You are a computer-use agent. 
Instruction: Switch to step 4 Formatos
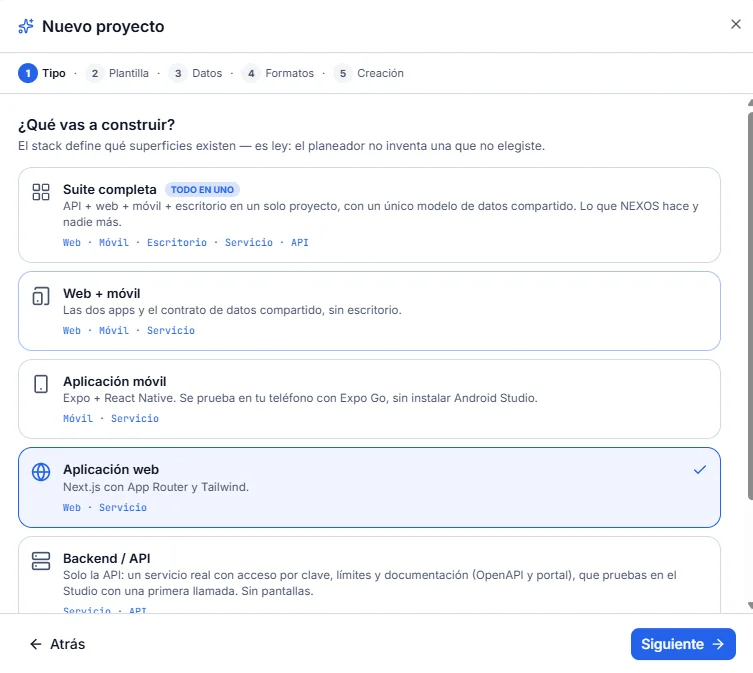click(x=278, y=73)
